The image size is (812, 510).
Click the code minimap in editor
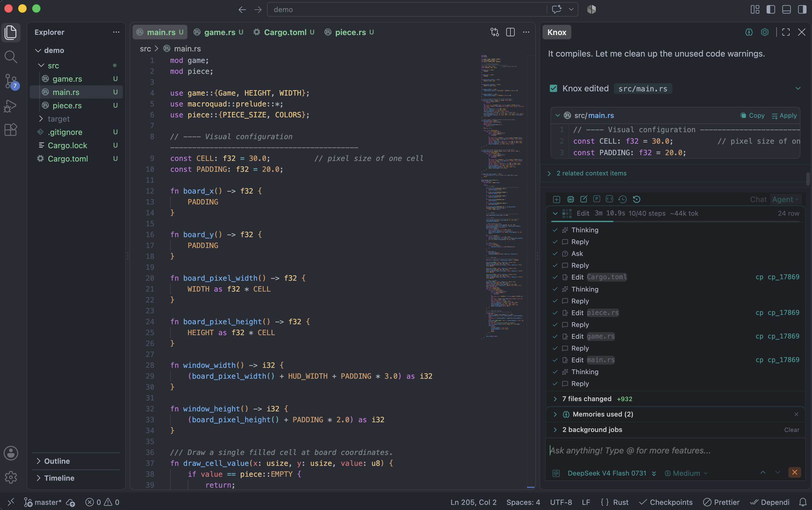[x=503, y=197]
